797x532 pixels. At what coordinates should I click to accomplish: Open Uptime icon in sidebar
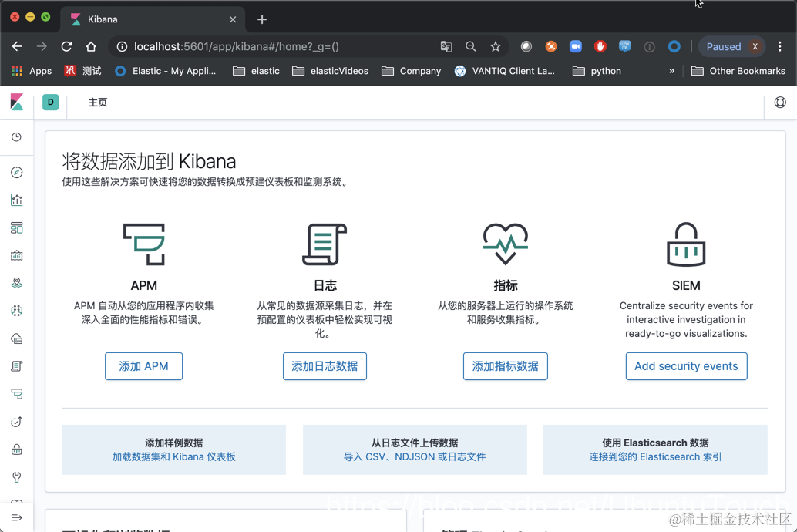tap(17, 422)
